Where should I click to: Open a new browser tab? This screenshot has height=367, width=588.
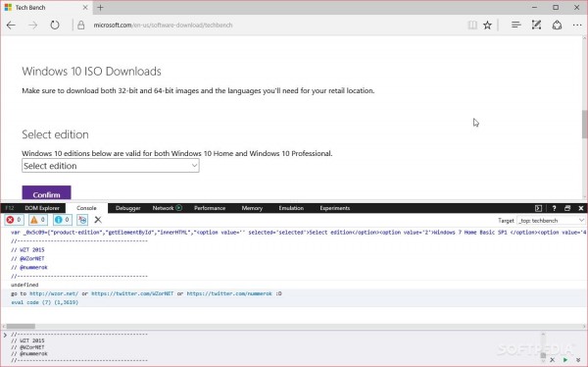tap(100, 7)
